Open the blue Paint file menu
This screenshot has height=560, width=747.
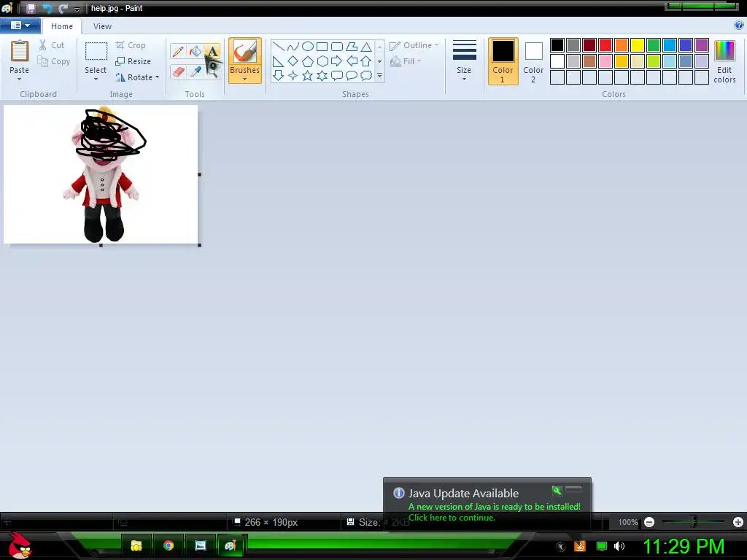click(20, 26)
